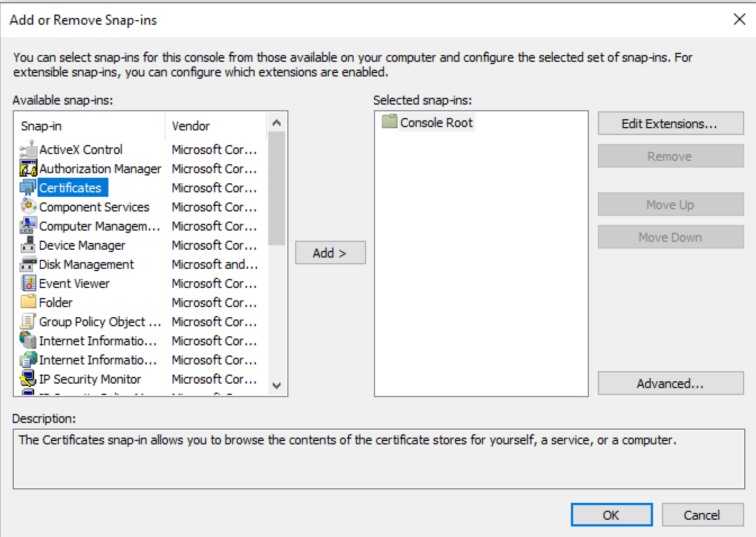This screenshot has width=756, height=537.
Task: Select the Folder snap-in
Action: pos(56,303)
